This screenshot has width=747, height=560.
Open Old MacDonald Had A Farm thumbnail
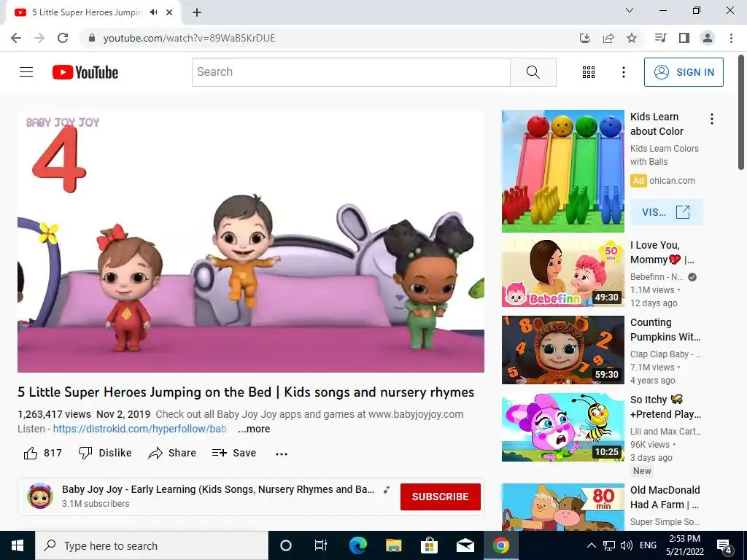tap(562, 507)
